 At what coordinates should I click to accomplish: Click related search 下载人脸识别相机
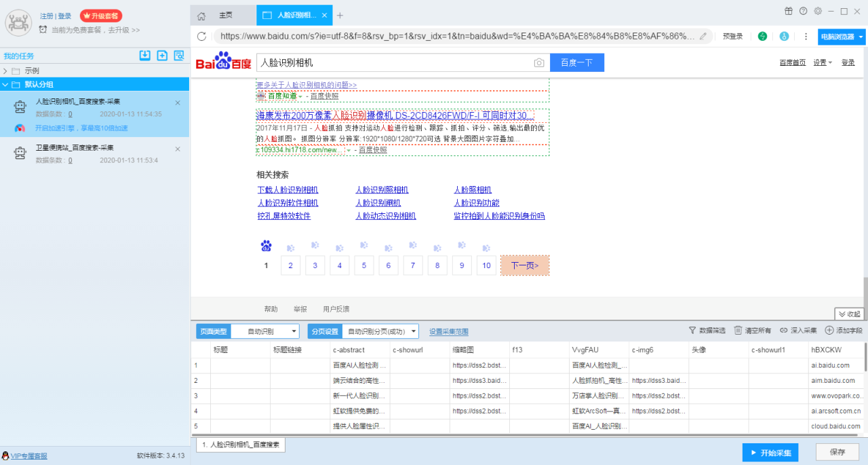click(x=288, y=190)
